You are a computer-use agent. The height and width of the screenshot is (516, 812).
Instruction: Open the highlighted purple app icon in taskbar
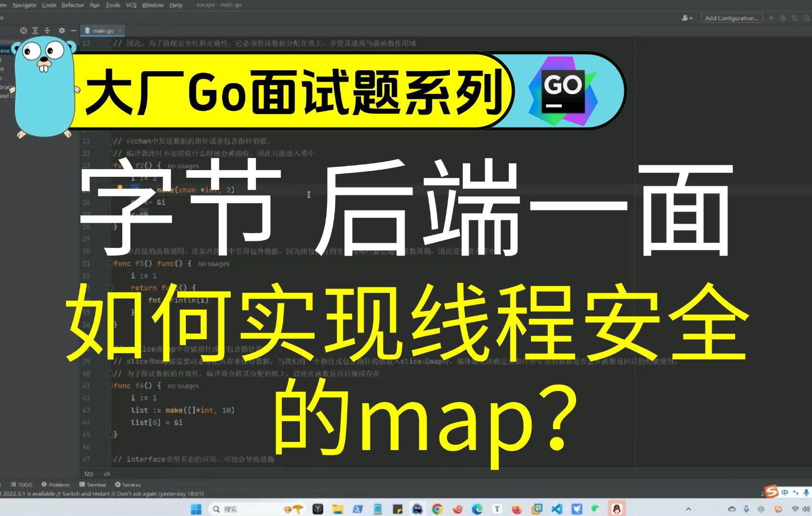(x=417, y=509)
